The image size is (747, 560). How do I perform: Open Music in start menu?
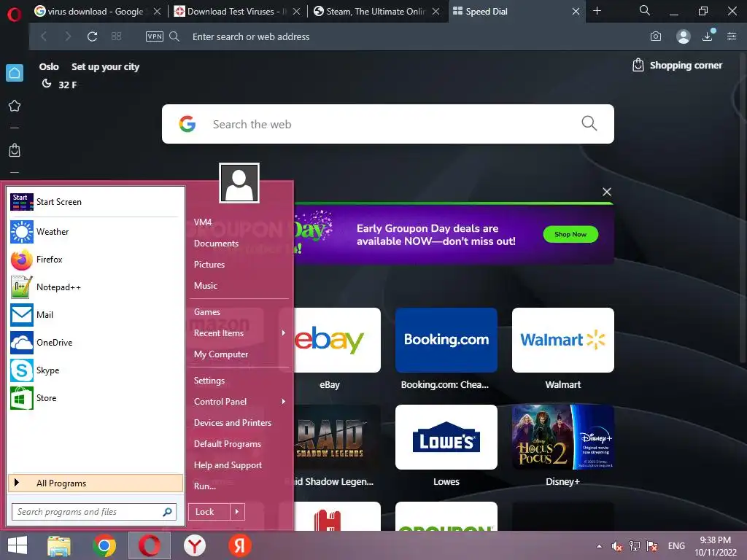point(205,286)
